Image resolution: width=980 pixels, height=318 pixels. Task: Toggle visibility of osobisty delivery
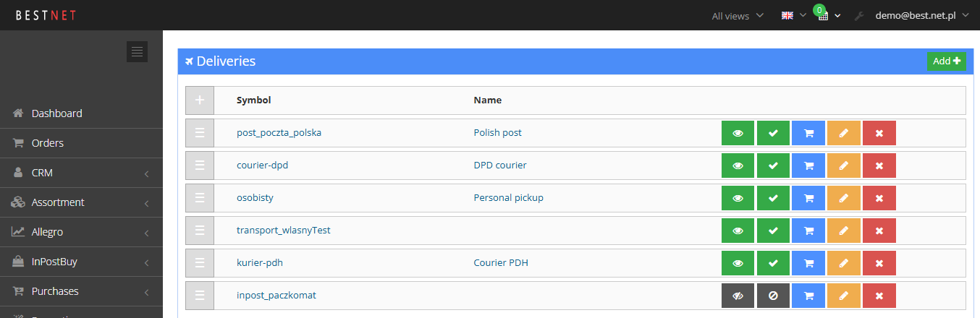[738, 198]
